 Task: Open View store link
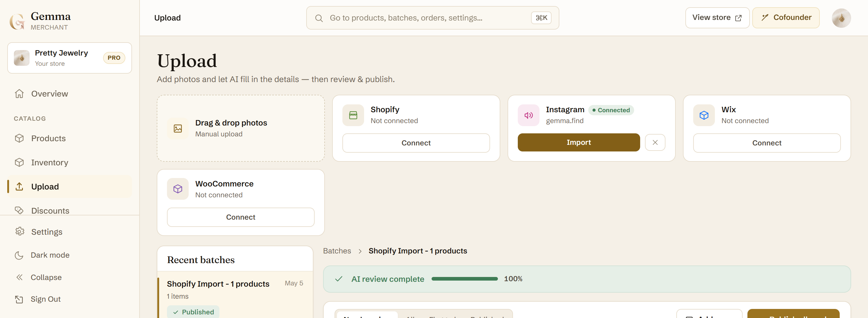point(717,17)
